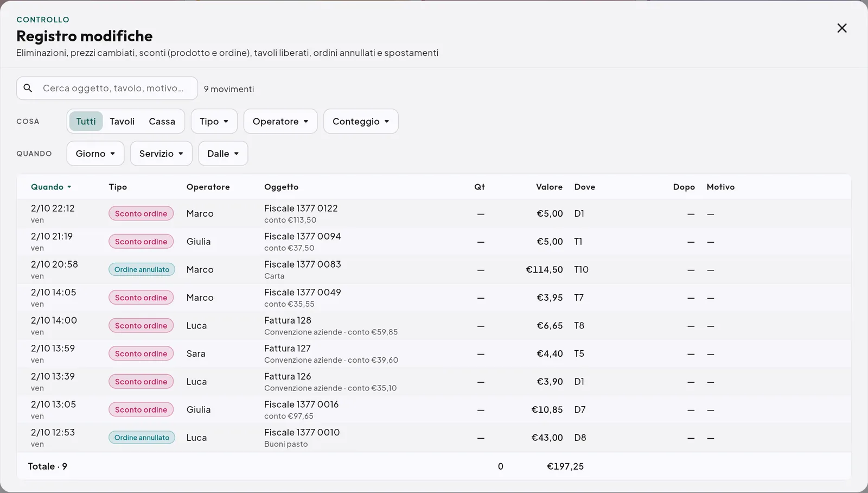Open the Fattura 128 row
The width and height of the screenshot is (868, 493).
click(x=434, y=326)
